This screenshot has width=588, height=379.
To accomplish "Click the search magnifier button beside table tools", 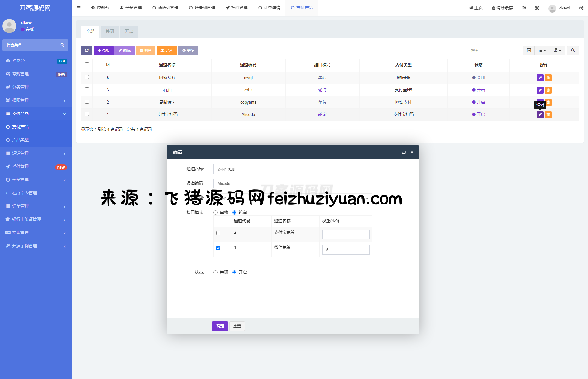I will pyautogui.click(x=573, y=50).
